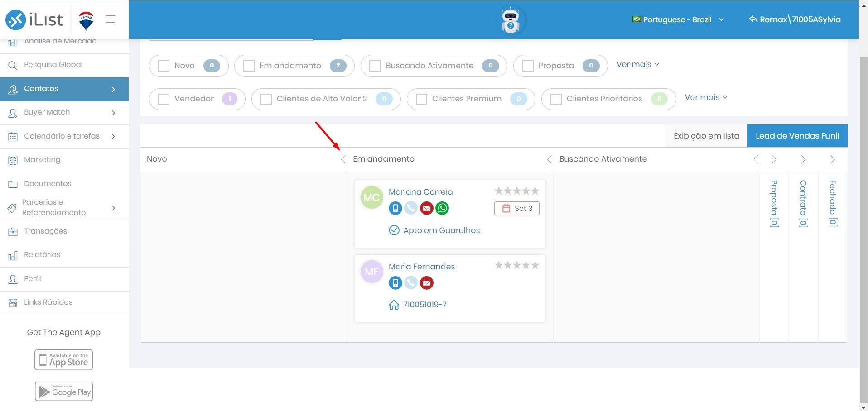Expand Ver mais next to Proposta filter
Image resolution: width=868 pixels, height=411 pixels.
[638, 64]
